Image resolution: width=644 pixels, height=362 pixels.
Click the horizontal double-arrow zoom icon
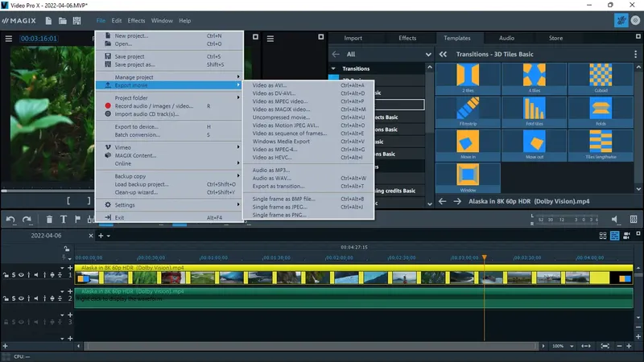(x=586, y=346)
